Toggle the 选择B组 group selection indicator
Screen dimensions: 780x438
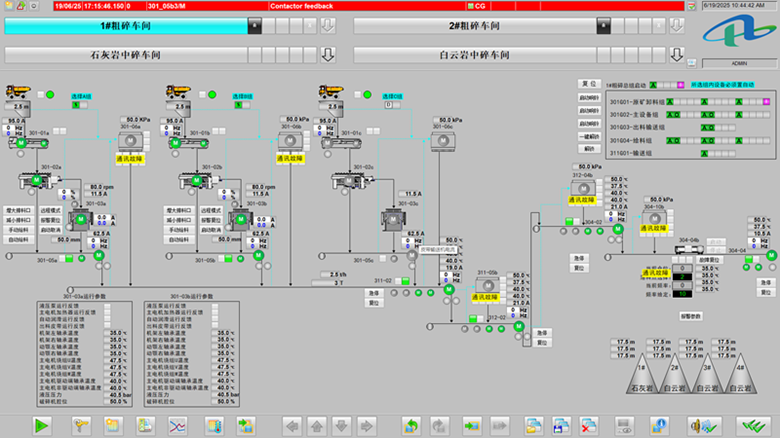[239, 104]
